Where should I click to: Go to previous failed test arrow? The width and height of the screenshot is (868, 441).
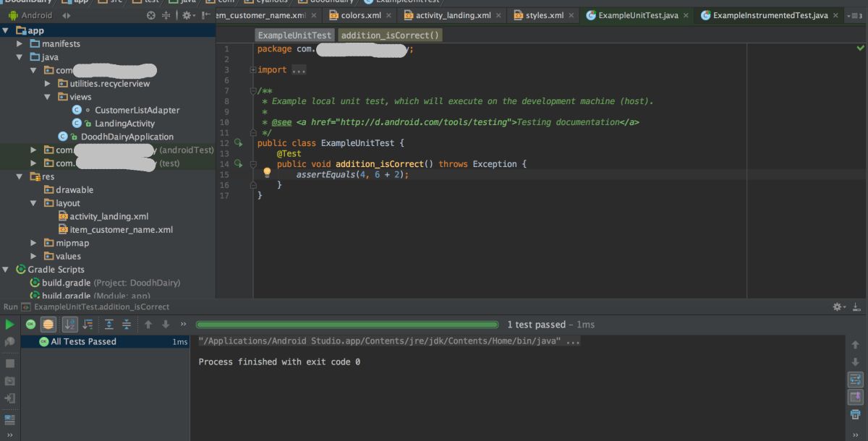click(x=148, y=325)
